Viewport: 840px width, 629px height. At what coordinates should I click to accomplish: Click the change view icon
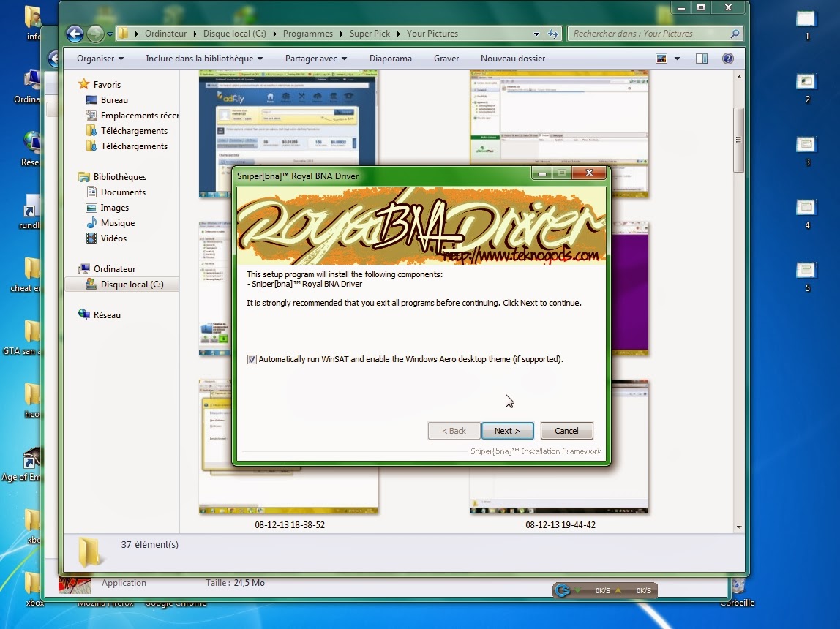pyautogui.click(x=661, y=59)
